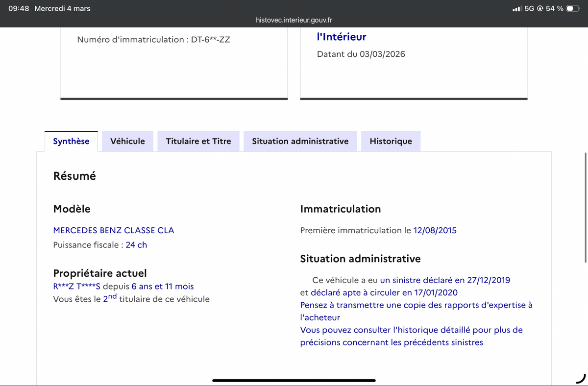Tap 'Vous êtes le 2nd titulaire' line

[x=131, y=298]
